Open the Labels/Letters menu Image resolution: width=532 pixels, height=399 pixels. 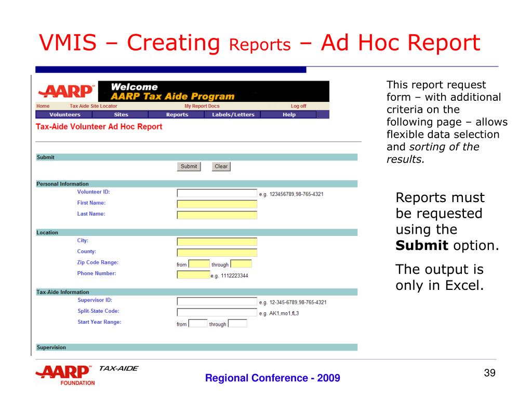tap(233, 114)
